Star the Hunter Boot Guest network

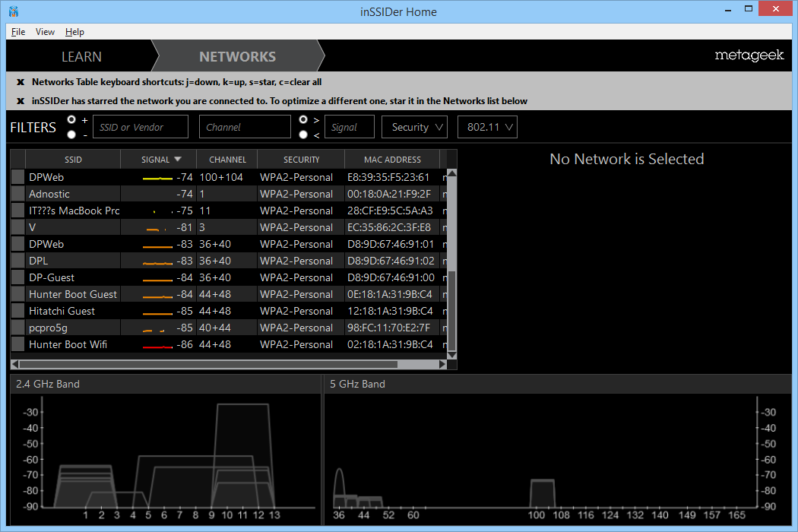pos(17,294)
